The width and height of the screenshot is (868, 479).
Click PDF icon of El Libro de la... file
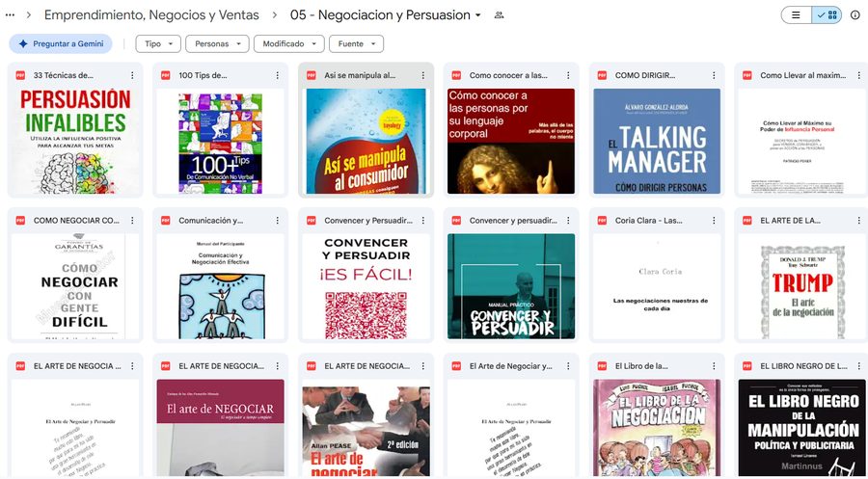pos(602,365)
